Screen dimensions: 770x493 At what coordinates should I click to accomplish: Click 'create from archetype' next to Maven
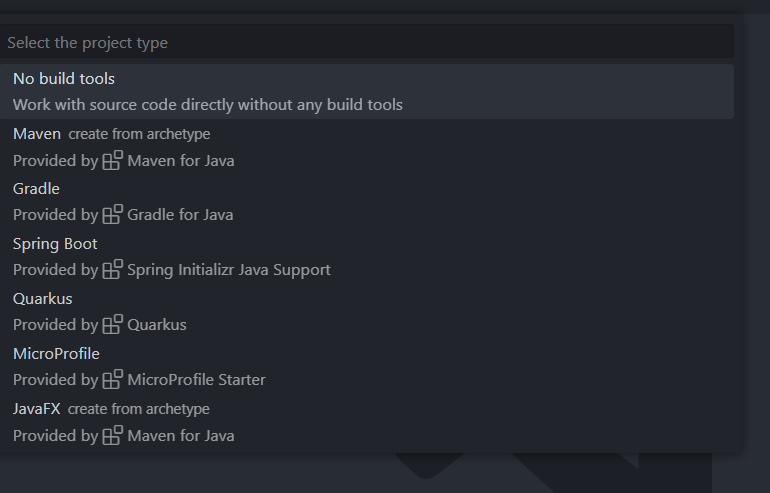[139, 134]
